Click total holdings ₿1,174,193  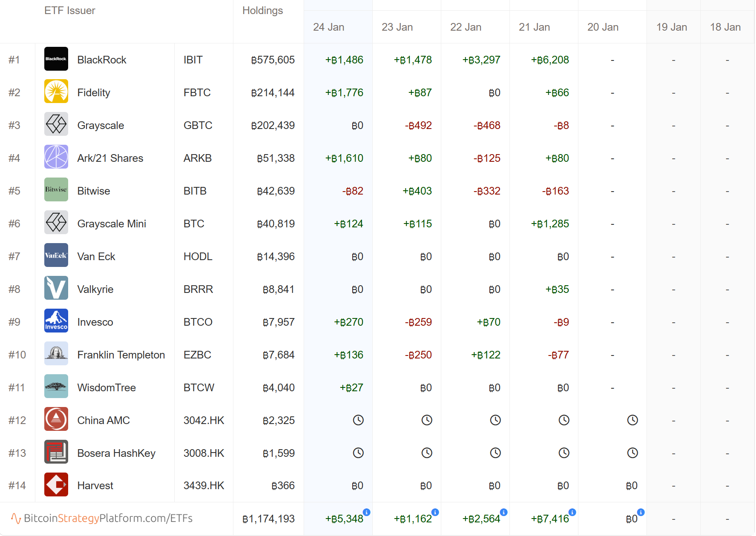[x=269, y=519]
